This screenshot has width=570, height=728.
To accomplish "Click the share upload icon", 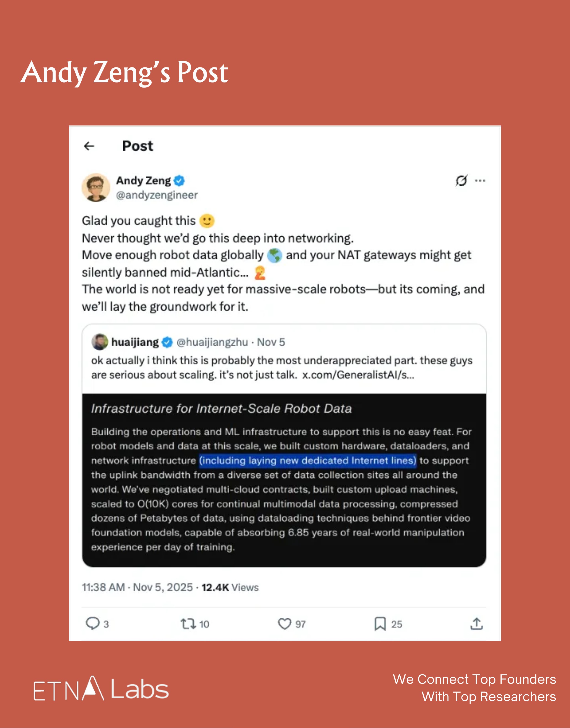I will (477, 624).
